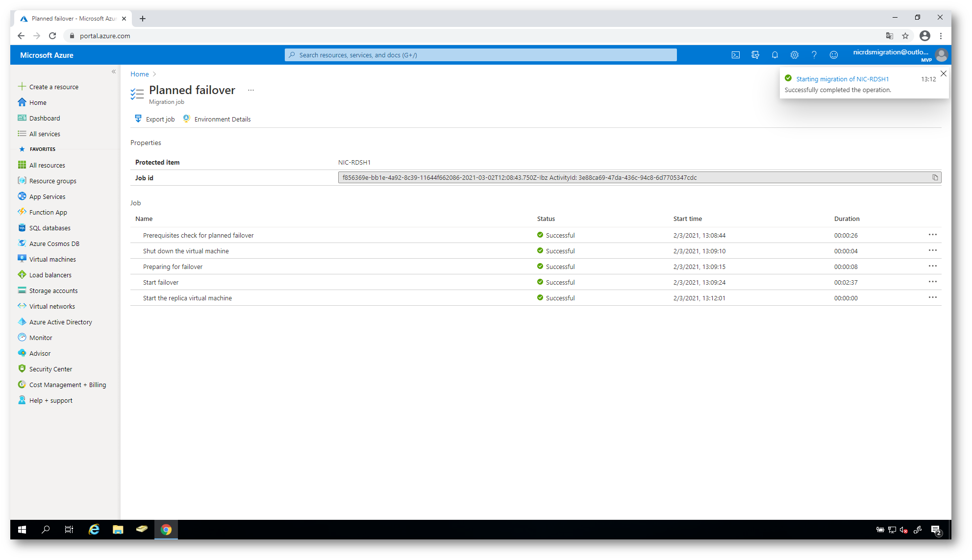Open Azure Cosmos DB
The width and height of the screenshot is (972, 560).
point(49,243)
